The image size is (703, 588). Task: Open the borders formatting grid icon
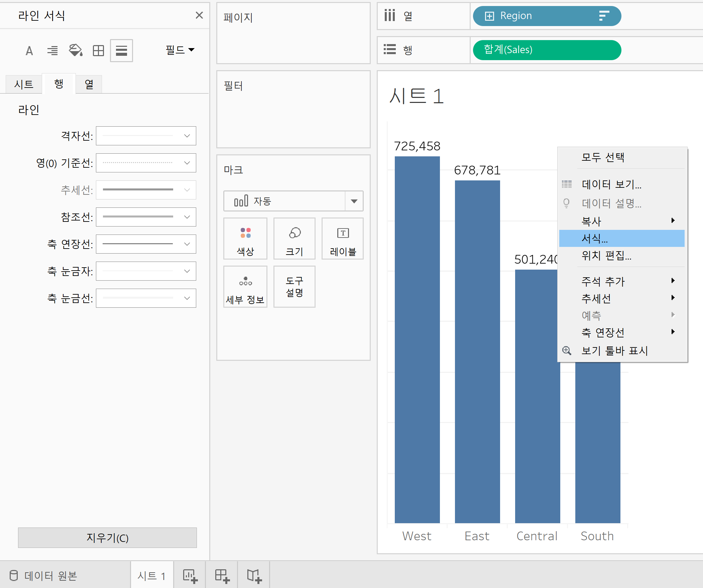(98, 50)
